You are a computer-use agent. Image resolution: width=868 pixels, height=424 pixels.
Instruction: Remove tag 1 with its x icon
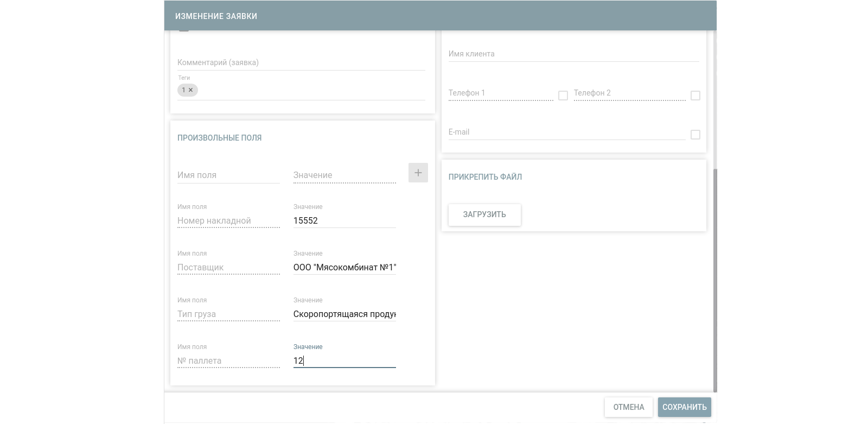pyautogui.click(x=190, y=90)
